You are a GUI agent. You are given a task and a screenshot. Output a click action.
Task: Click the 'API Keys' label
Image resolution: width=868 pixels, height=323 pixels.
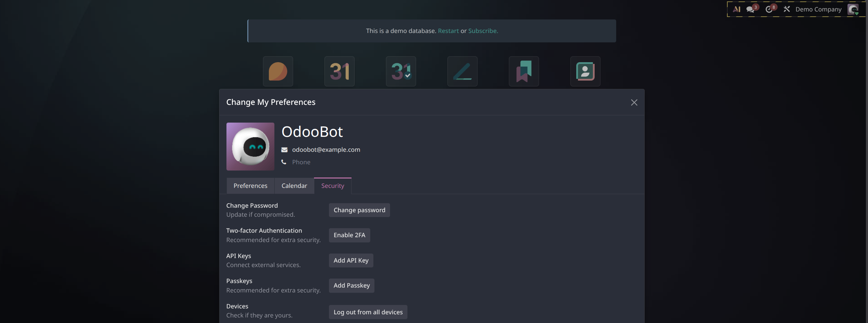click(239, 256)
